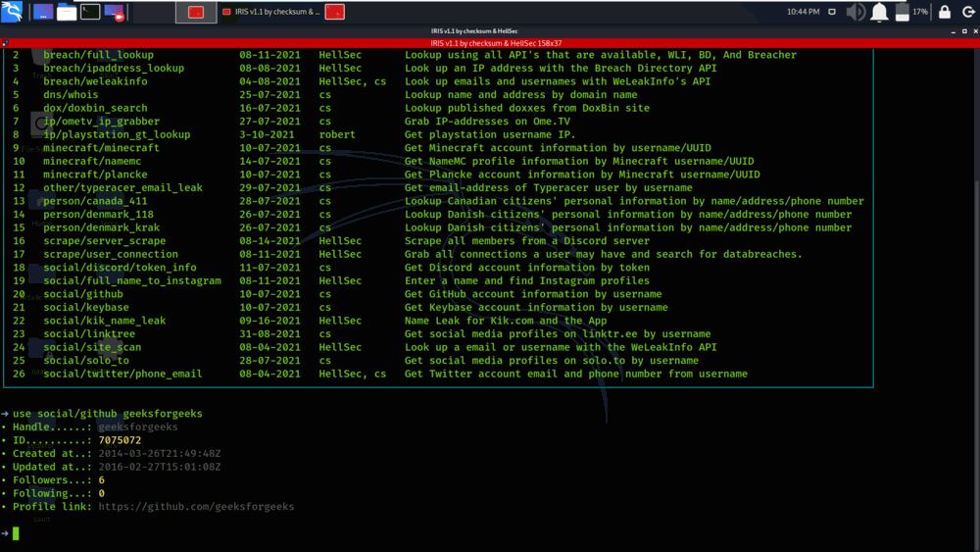
Task: Check the battery indicator showing 17%
Action: (x=911, y=12)
